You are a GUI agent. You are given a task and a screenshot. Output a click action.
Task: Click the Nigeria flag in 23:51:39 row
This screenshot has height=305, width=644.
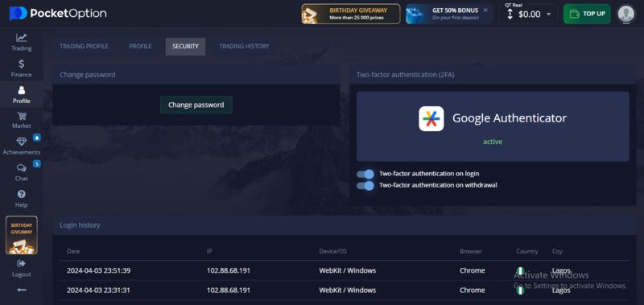click(x=520, y=271)
